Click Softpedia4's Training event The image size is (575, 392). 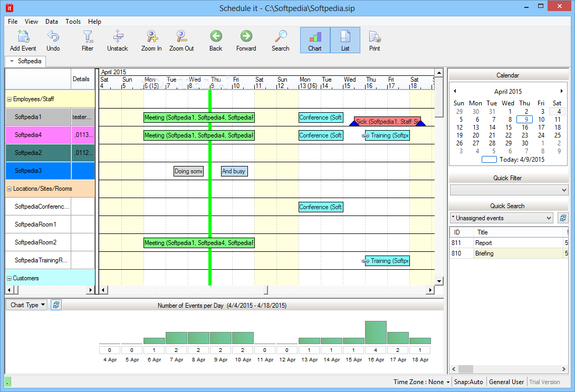[387, 135]
